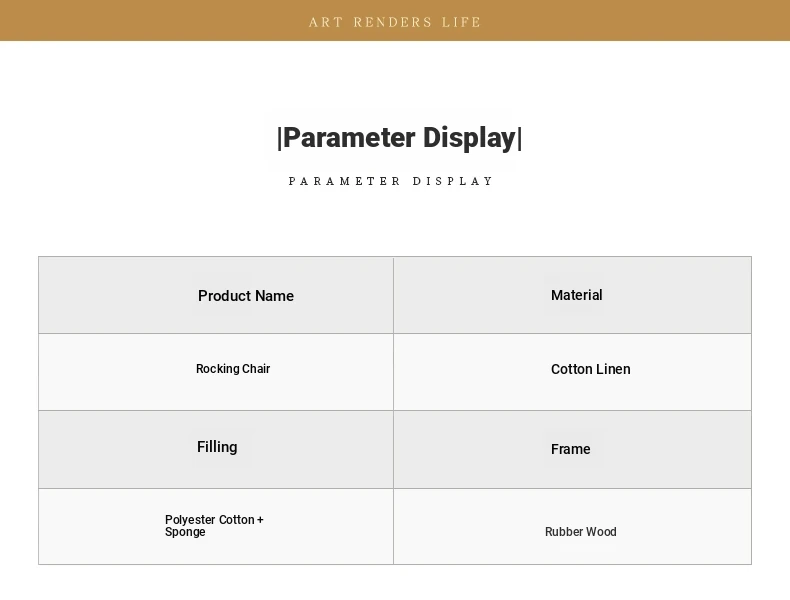
Task: Click the word Linen in material cell
Action: [610, 369]
